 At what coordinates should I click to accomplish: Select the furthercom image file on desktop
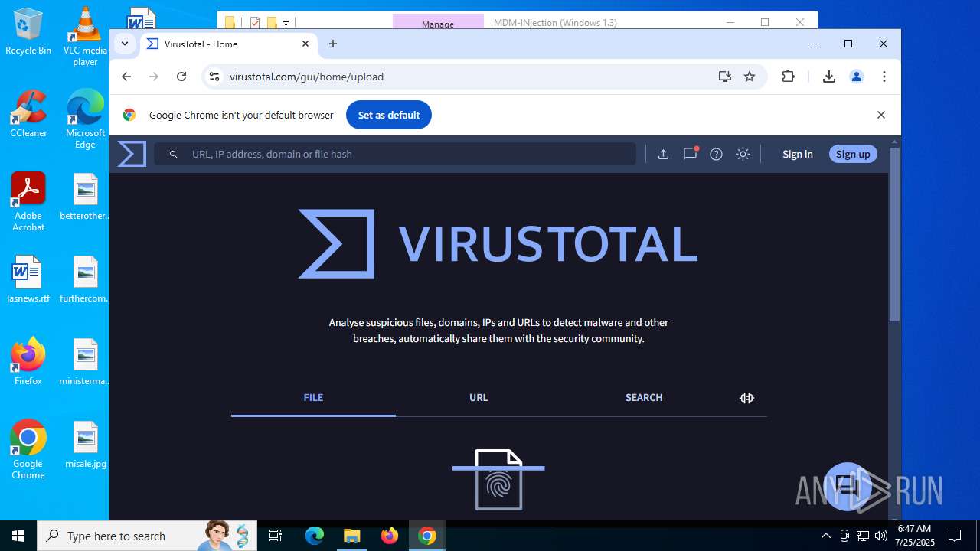[85, 279]
